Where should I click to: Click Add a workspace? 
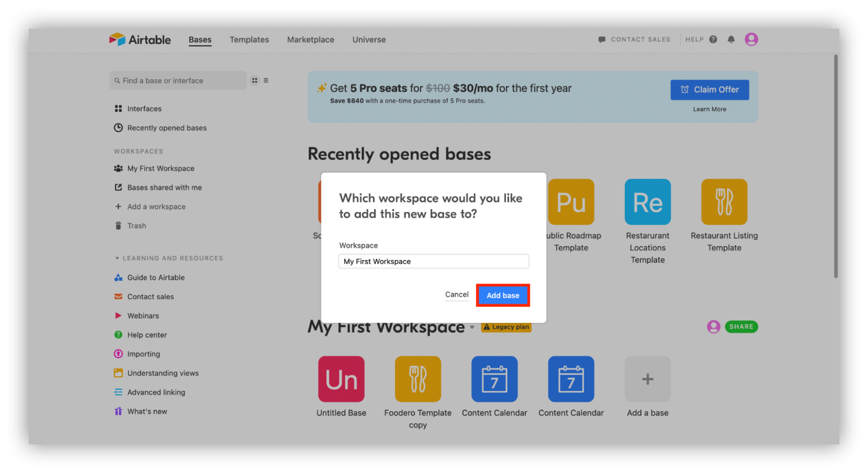pos(150,207)
